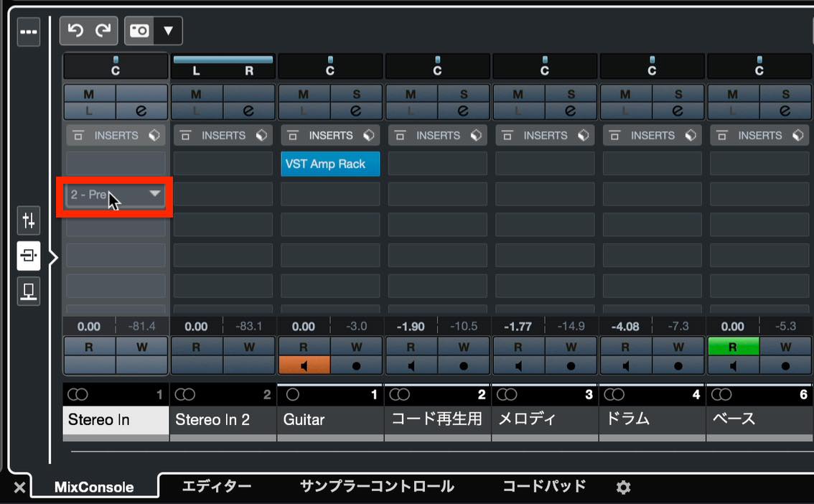
Task: Bypass inserts on Stereo In channel
Action: [78, 136]
